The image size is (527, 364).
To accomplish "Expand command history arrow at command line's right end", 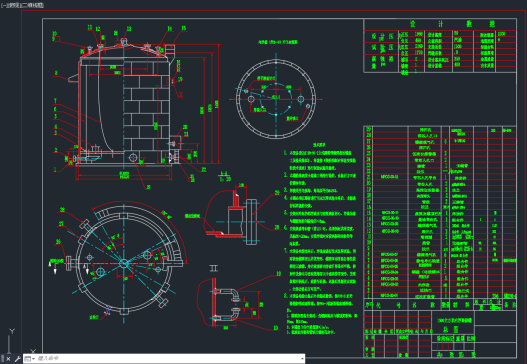I will coord(302,359).
